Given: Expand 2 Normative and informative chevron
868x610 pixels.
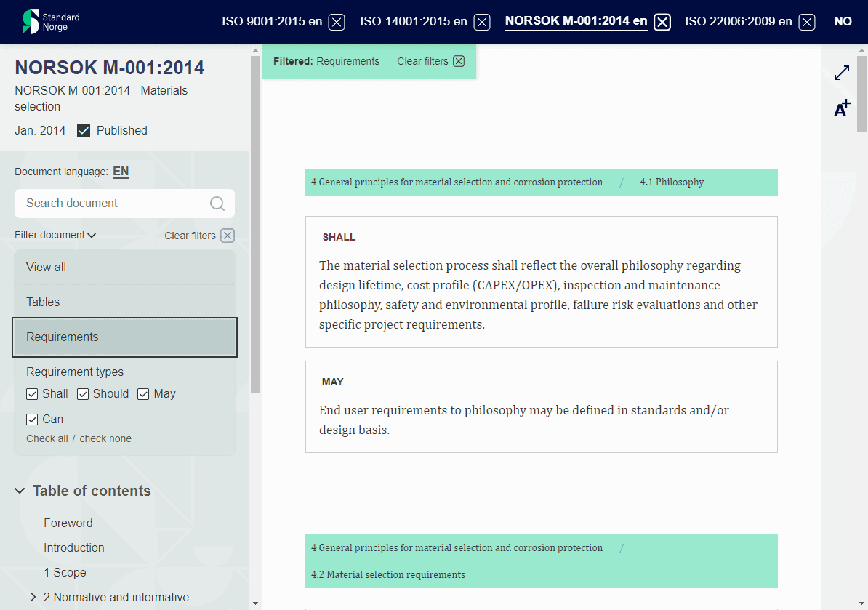Looking at the screenshot, I should pos(33,597).
